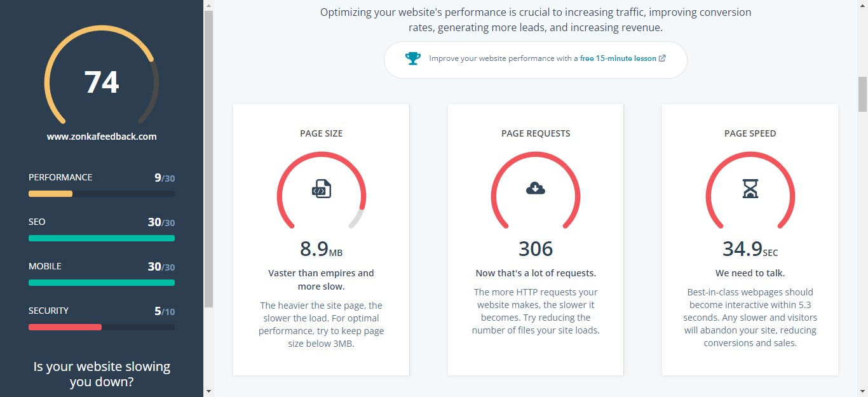
Task: Click the yellow Performance progress bar
Action: pos(50,194)
